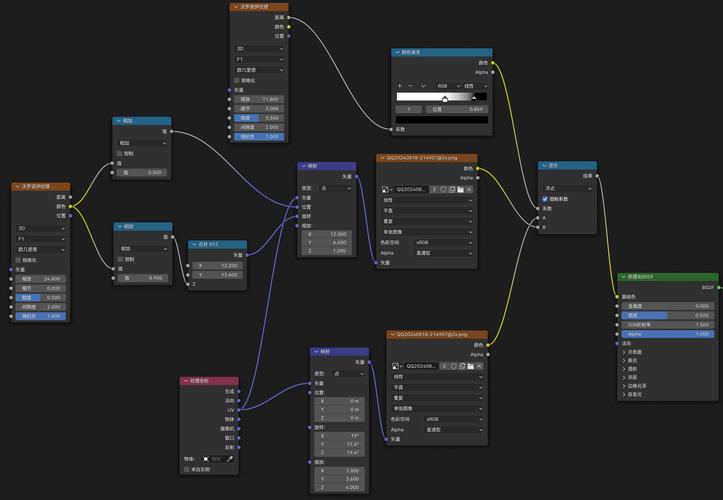Viewport: 723px width, 500px height.
Task: Open 3D dimensions dropdown in Voronoi node scaled 24.800
Action: 41,228
